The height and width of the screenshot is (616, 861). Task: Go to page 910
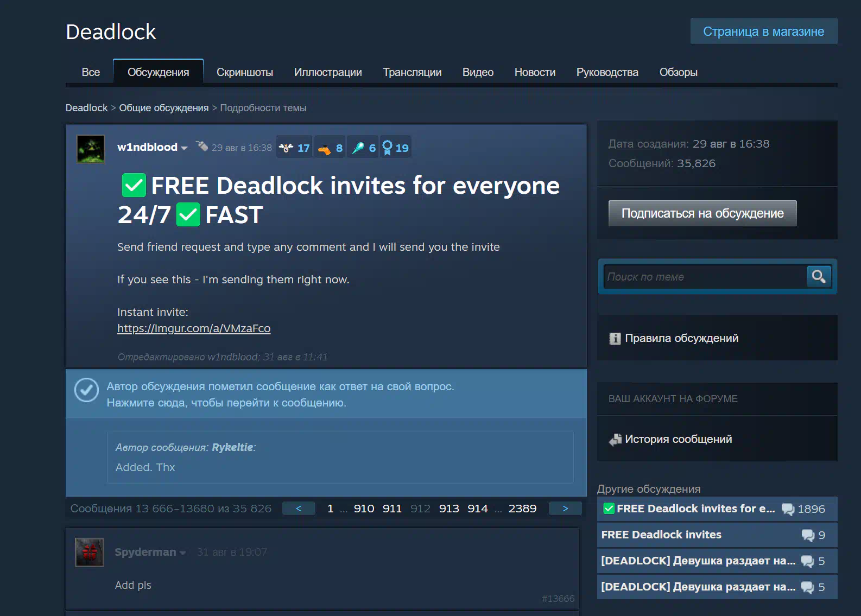click(364, 509)
